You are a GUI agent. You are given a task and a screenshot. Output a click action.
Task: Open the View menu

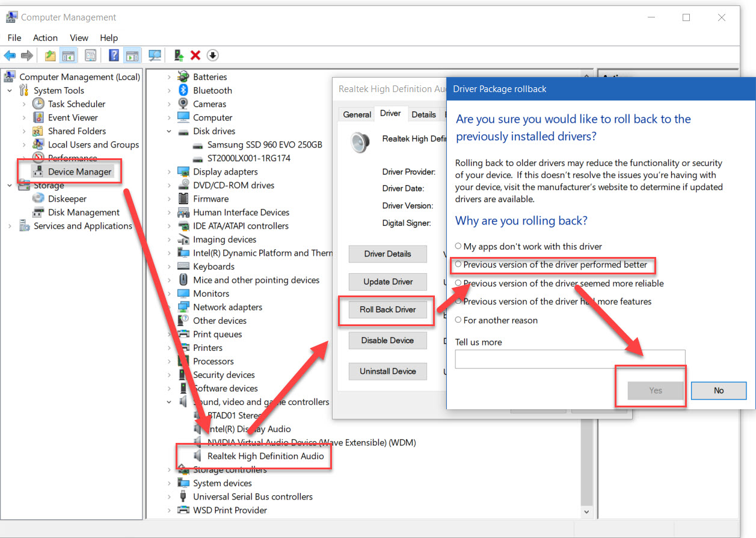click(79, 37)
